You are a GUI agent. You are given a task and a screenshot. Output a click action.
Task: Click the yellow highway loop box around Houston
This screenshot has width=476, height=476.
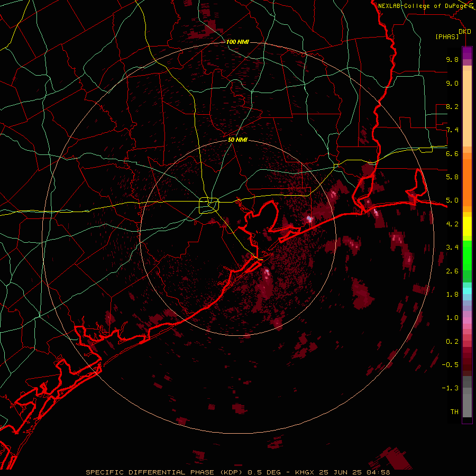click(x=209, y=206)
